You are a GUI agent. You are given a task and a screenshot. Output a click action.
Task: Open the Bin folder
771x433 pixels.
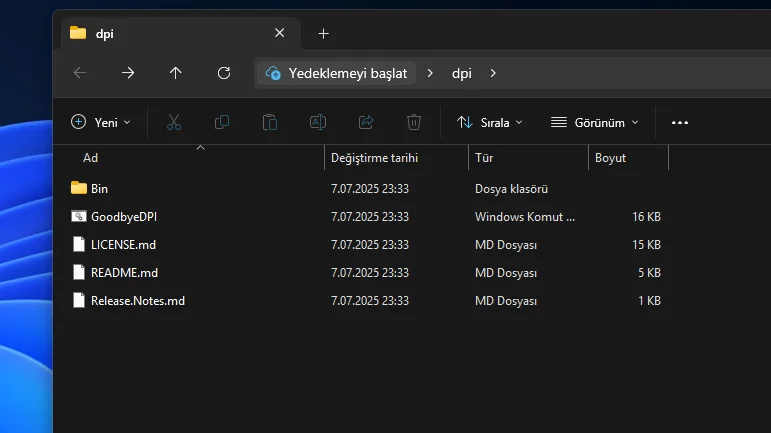pyautogui.click(x=99, y=188)
